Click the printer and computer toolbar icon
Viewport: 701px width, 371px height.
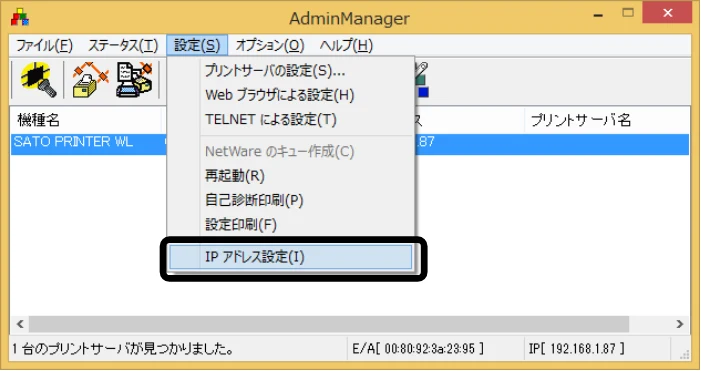[x=134, y=80]
